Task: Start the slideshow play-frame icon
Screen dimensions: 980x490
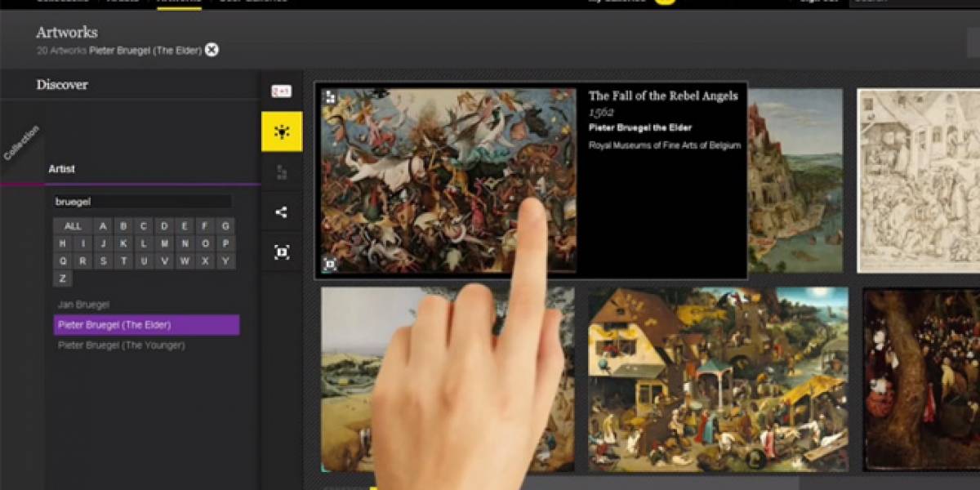Action: point(282,252)
